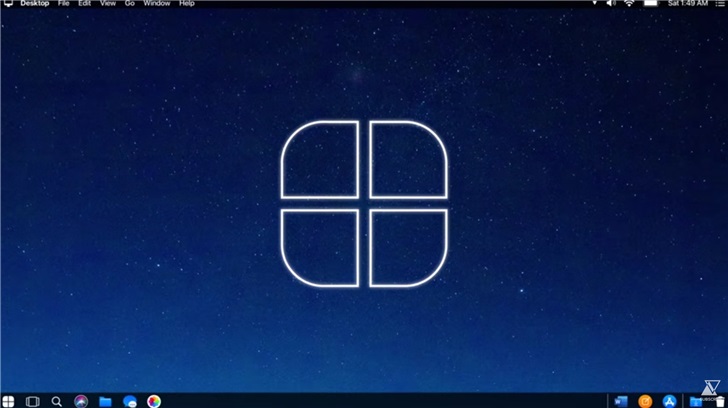This screenshot has height=408, width=728.
Task: Open the Window menu
Action: [x=156, y=3]
